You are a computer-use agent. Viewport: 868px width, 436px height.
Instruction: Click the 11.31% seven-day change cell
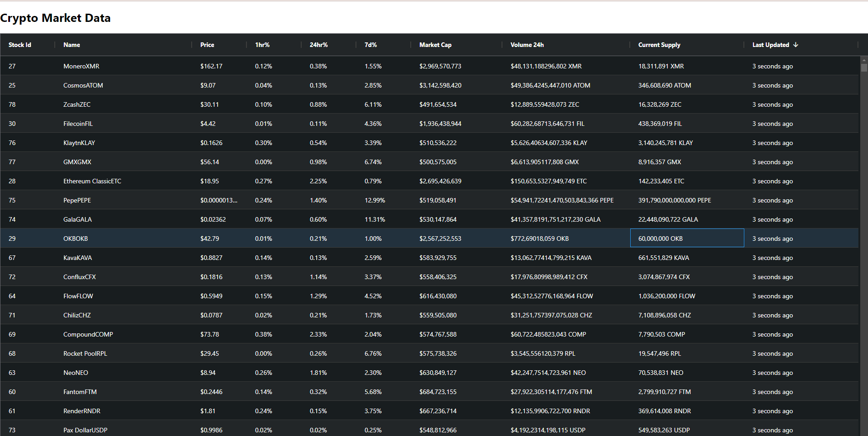pos(384,219)
